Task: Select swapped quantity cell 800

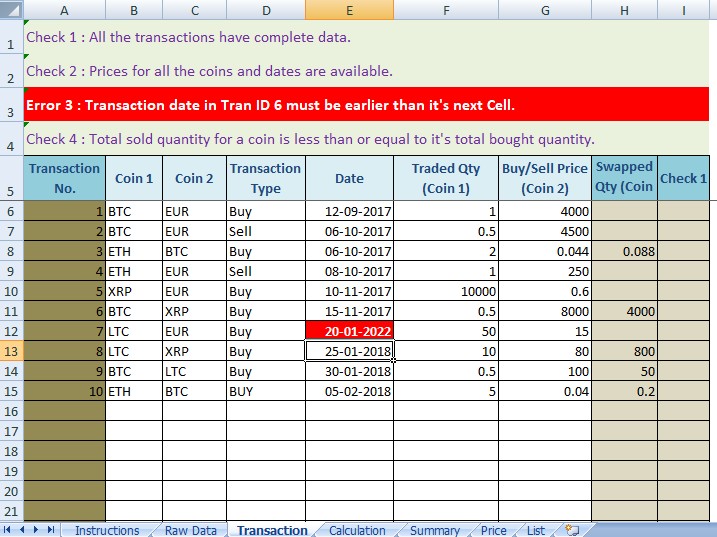Action: [625, 351]
